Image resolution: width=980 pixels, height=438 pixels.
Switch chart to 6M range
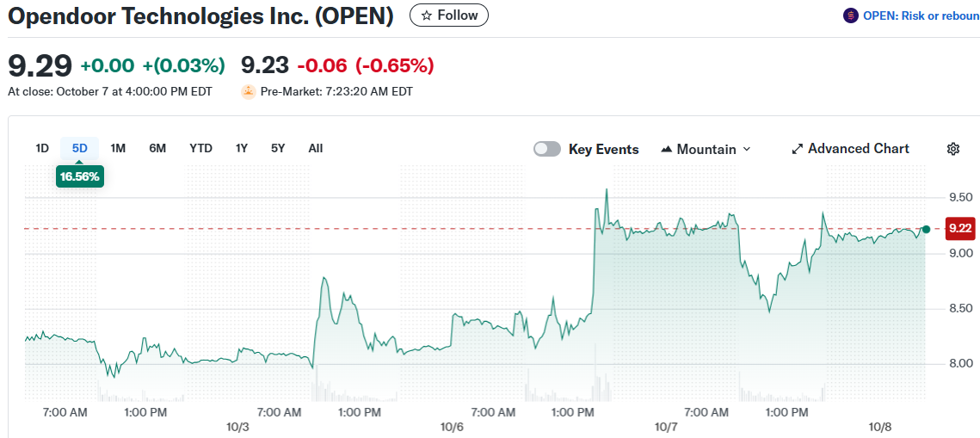(x=157, y=148)
